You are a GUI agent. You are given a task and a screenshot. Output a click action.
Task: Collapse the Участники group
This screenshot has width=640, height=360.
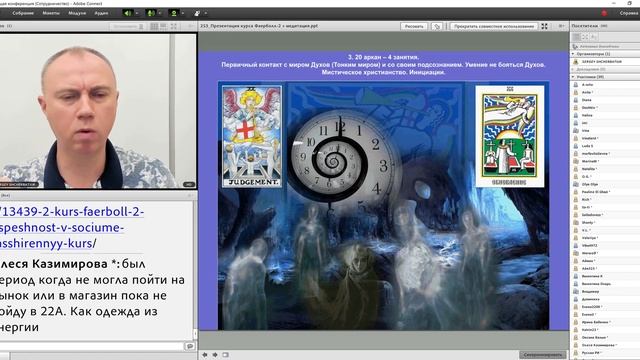click(573, 77)
